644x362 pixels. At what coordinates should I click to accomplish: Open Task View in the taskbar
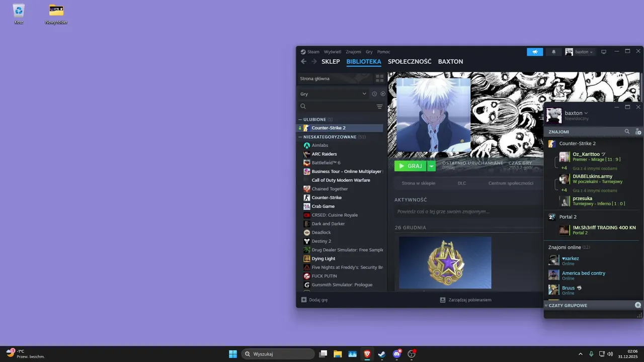[x=323, y=354]
